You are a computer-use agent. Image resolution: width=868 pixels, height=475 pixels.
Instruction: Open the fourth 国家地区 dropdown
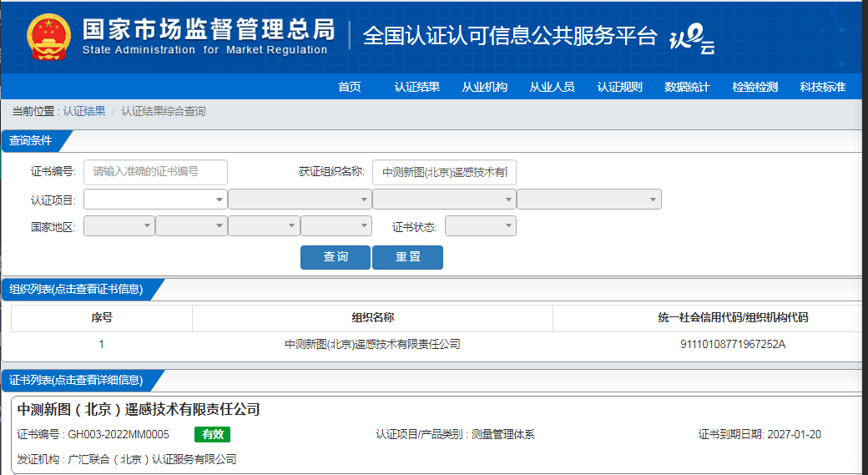click(x=336, y=226)
